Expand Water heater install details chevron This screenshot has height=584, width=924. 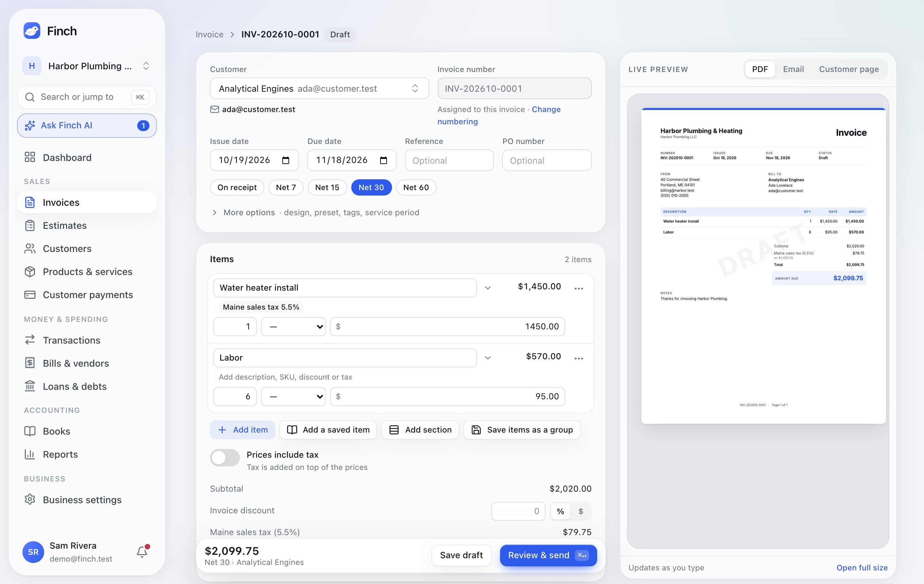point(488,288)
